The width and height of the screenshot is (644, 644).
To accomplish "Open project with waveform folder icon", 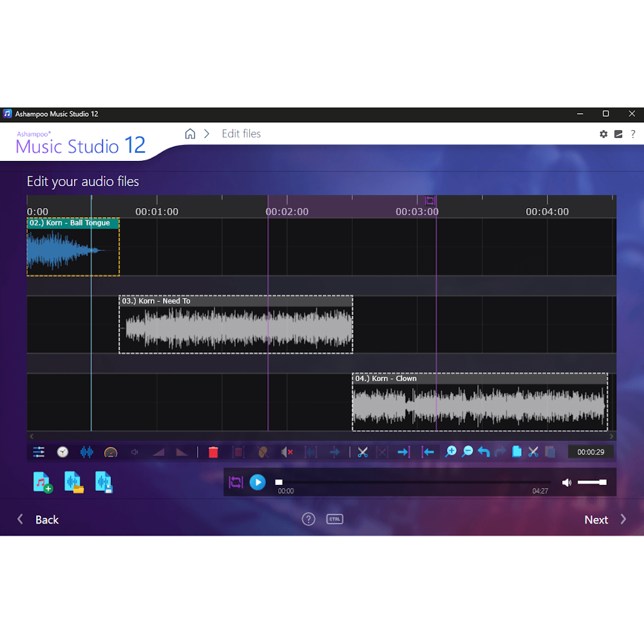I will tap(74, 482).
